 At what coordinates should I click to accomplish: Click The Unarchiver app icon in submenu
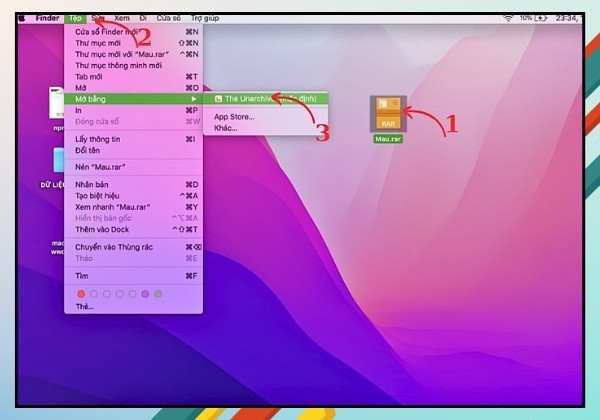[x=218, y=99]
